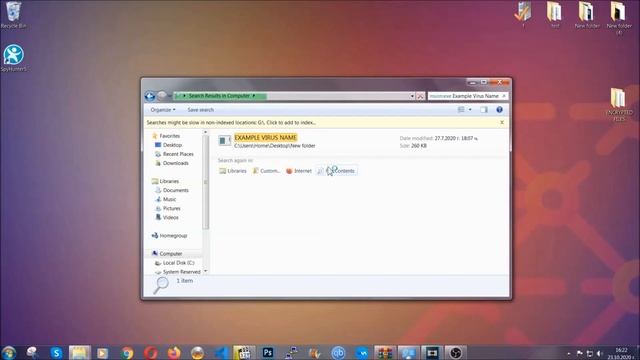Image resolution: width=640 pixels, height=360 pixels.
Task: Open Skype from the taskbar
Action: pos(56,353)
